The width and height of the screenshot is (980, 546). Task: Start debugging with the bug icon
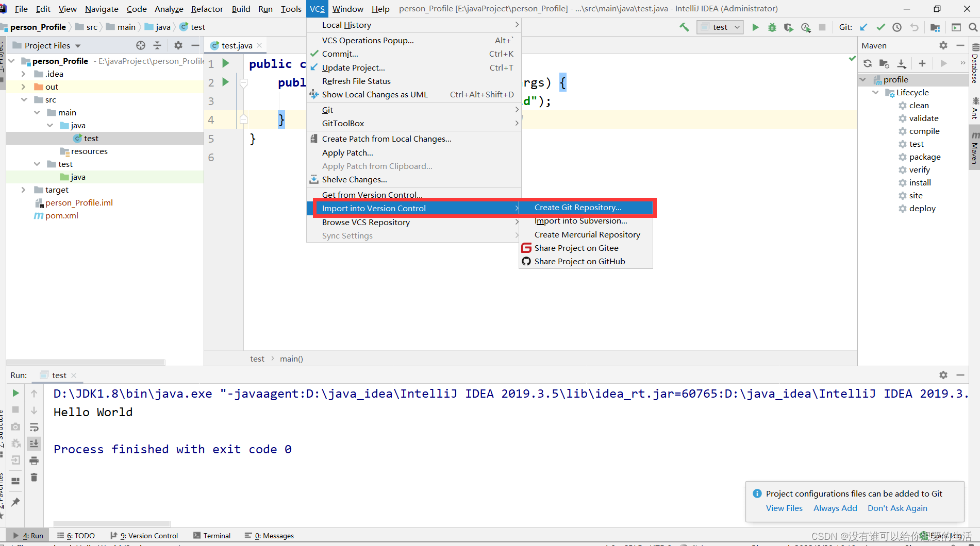tap(772, 27)
